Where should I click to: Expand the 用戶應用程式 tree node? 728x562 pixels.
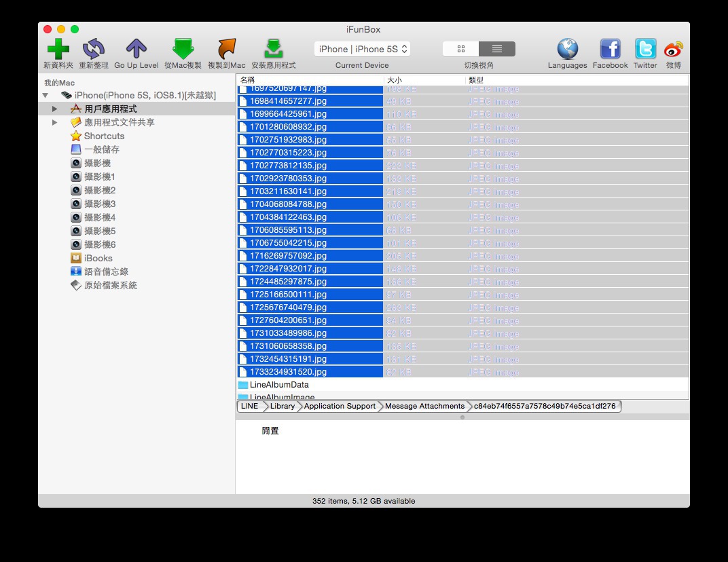point(55,109)
